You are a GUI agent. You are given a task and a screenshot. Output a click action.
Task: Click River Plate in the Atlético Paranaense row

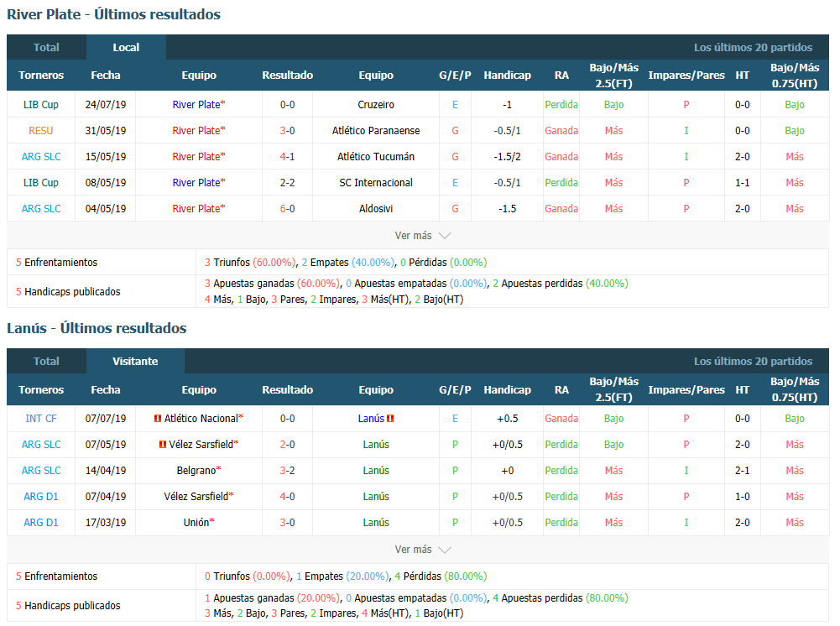coord(196,131)
